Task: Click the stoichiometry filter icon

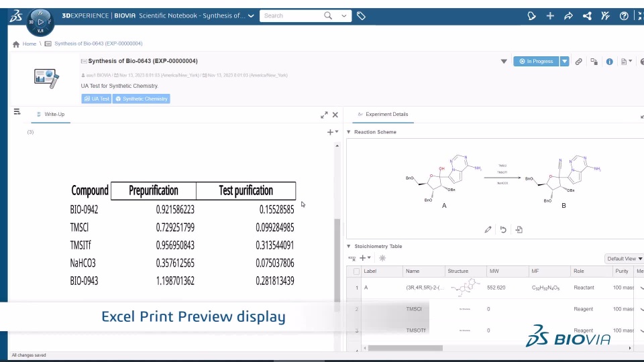Action: point(352,258)
